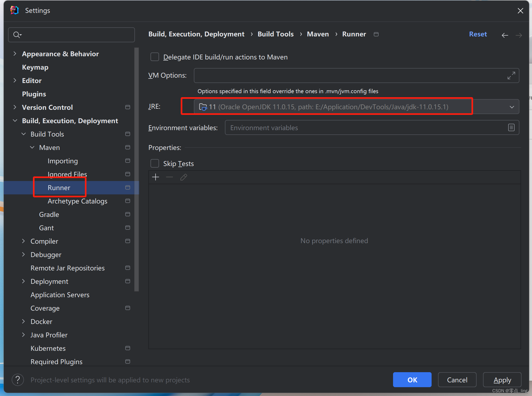The height and width of the screenshot is (396, 532).
Task: Expand the VM Options field editor
Action: click(x=511, y=76)
